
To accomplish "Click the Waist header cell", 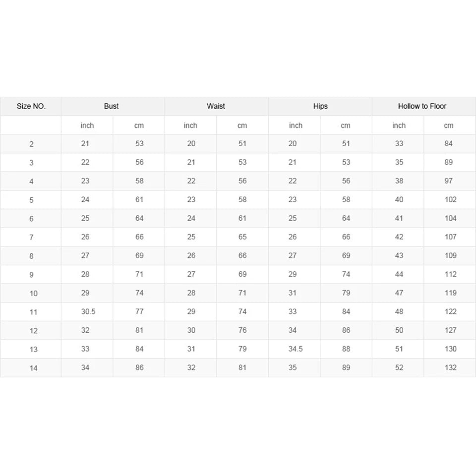I will pyautogui.click(x=216, y=106).
